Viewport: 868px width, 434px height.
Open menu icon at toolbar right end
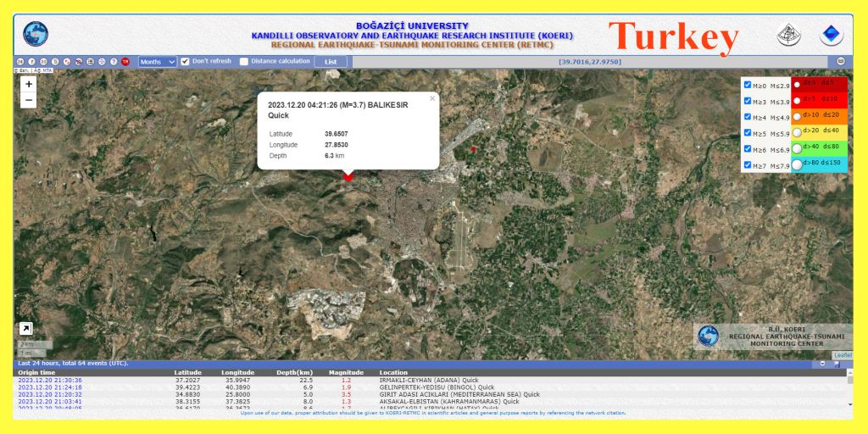[841, 62]
